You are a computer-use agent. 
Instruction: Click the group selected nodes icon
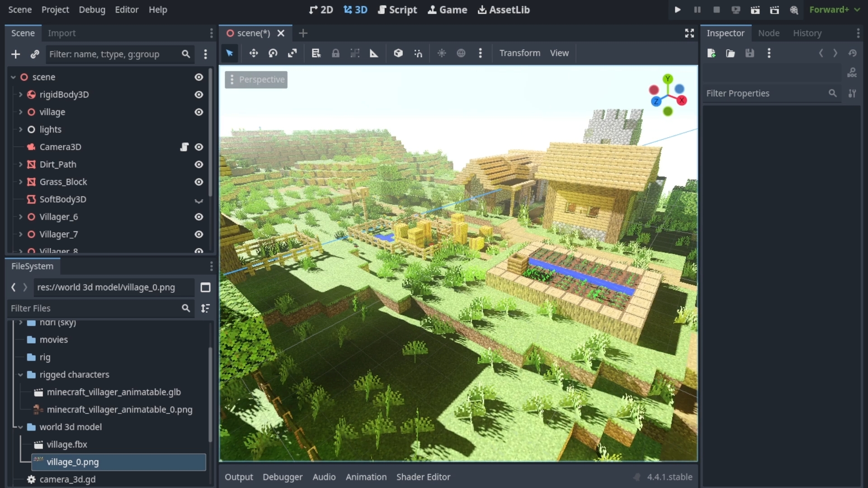[x=355, y=53]
